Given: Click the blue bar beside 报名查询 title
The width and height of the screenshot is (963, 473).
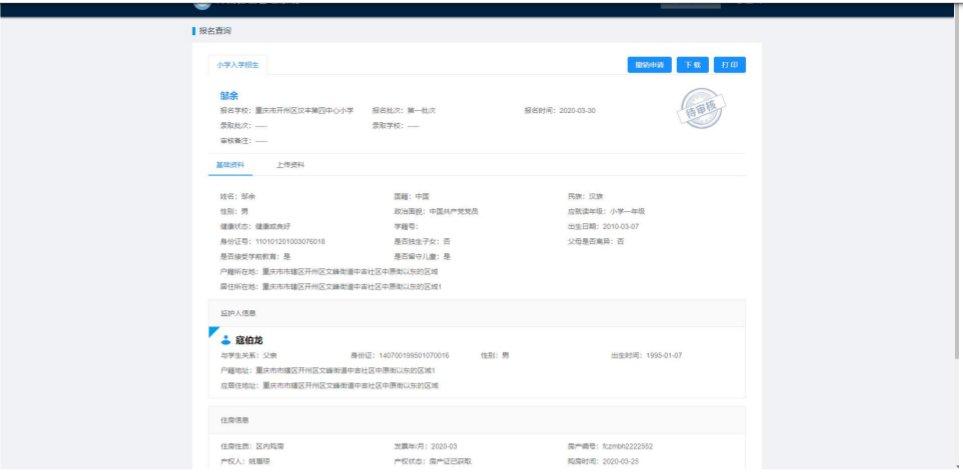Looking at the screenshot, I should 193,31.
